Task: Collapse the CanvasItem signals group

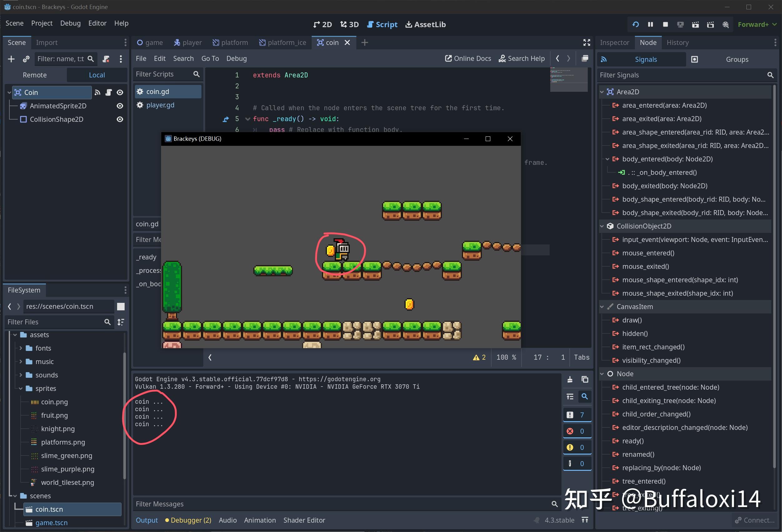Action: pyautogui.click(x=602, y=307)
